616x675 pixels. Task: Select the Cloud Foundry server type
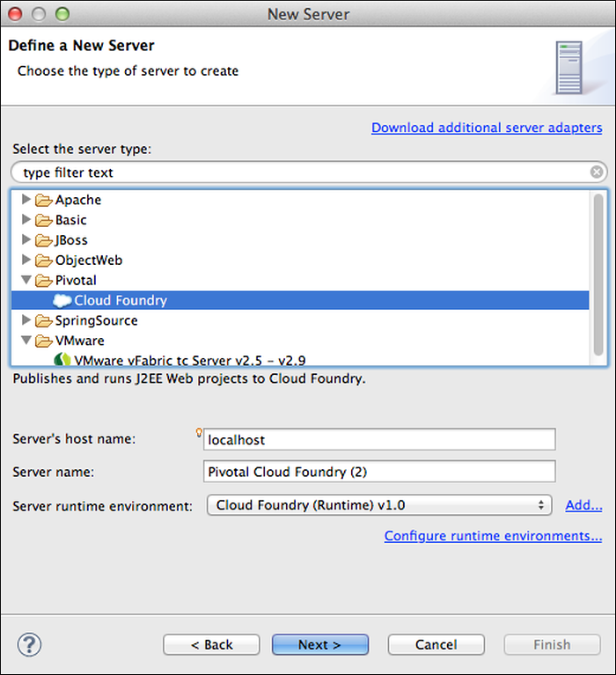tap(121, 301)
